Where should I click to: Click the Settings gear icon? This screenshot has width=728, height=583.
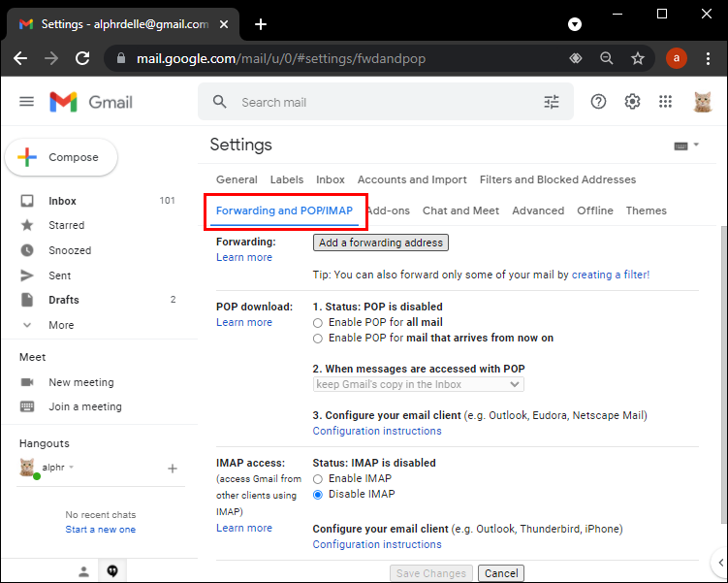pos(632,102)
